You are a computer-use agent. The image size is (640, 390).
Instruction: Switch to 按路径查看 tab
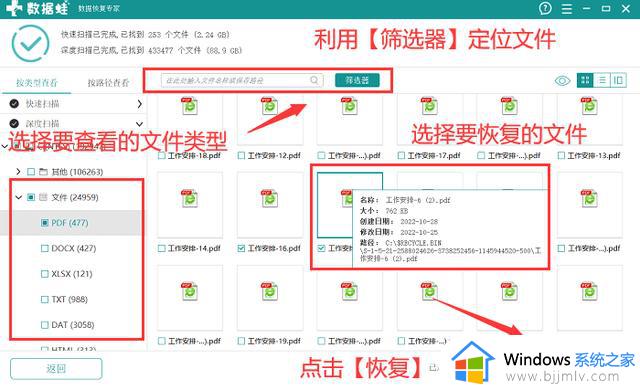(108, 83)
